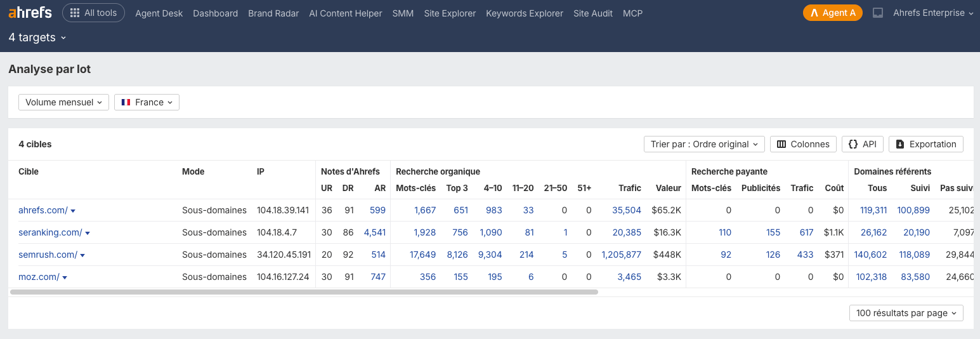Click moz.com organic keywords 356
This screenshot has height=339, width=980.
click(x=428, y=277)
